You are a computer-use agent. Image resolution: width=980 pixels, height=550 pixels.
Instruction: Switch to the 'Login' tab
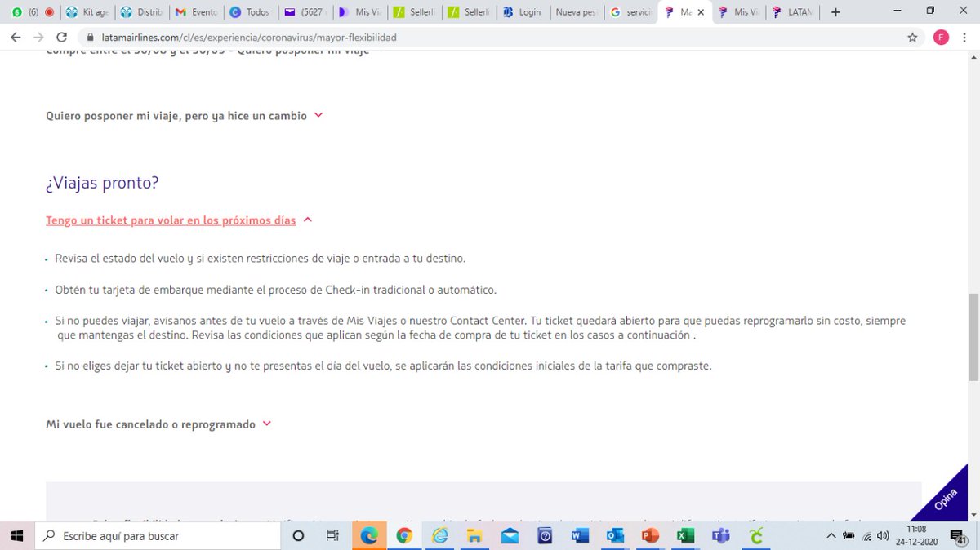pyautogui.click(x=523, y=12)
